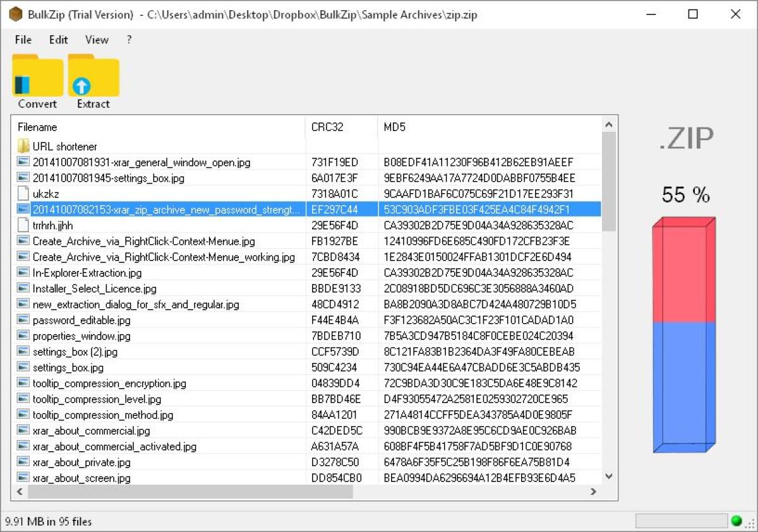Sort files by the MD5 column header
The width and height of the screenshot is (758, 532).
(395, 127)
